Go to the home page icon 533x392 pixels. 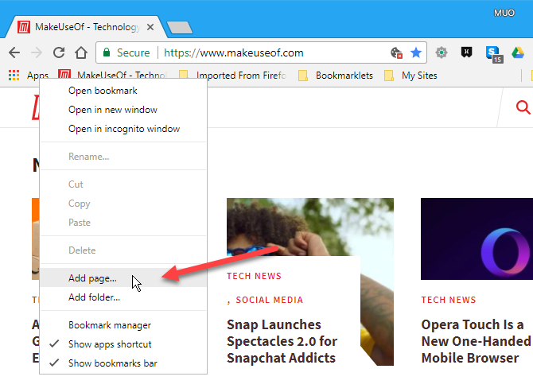80,52
